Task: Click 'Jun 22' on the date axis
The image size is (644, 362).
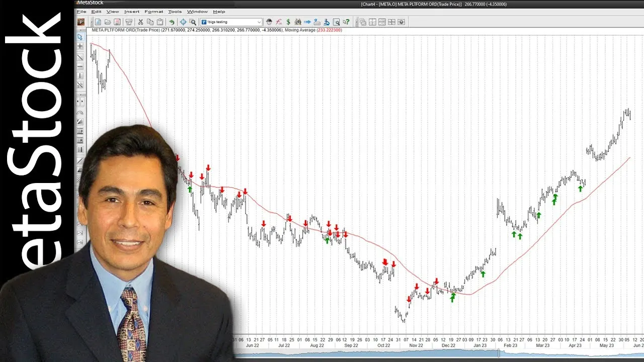Action: [x=253, y=346]
